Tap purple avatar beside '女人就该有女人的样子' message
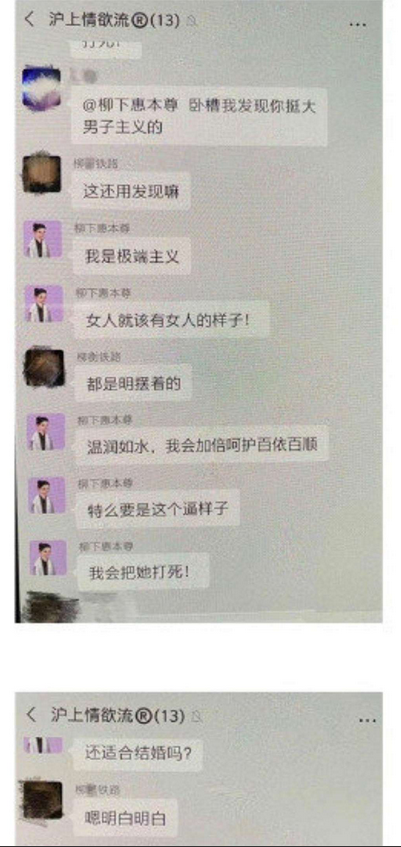401x847 pixels. click(x=44, y=304)
